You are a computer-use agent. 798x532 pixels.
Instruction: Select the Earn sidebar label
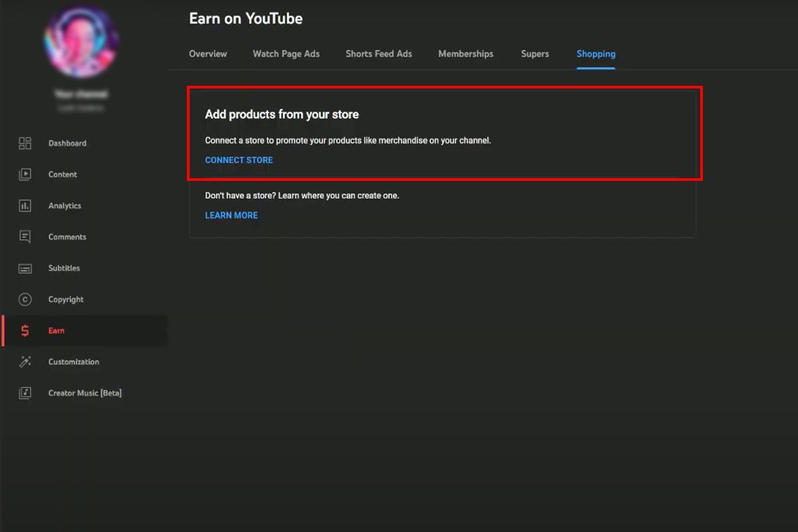pos(57,331)
